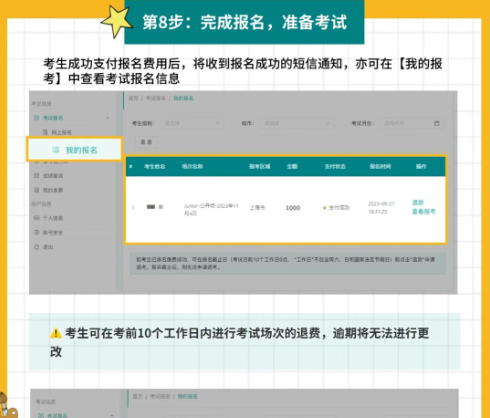Click the 账号安全 shield icon
490x418 pixels.
pos(37,232)
